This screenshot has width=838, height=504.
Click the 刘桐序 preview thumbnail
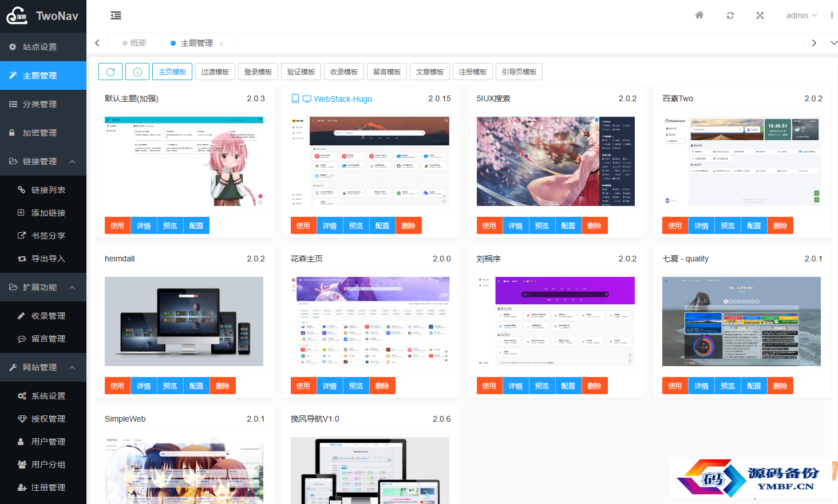coord(556,322)
